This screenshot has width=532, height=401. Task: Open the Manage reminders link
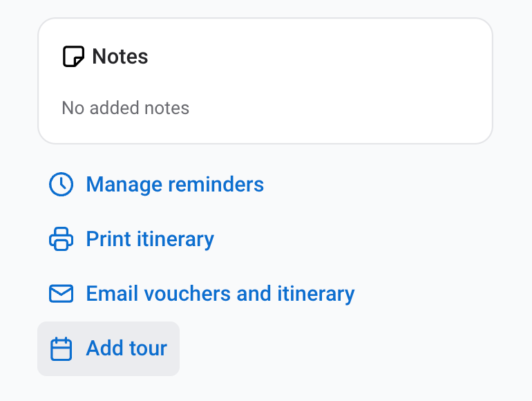coord(174,185)
